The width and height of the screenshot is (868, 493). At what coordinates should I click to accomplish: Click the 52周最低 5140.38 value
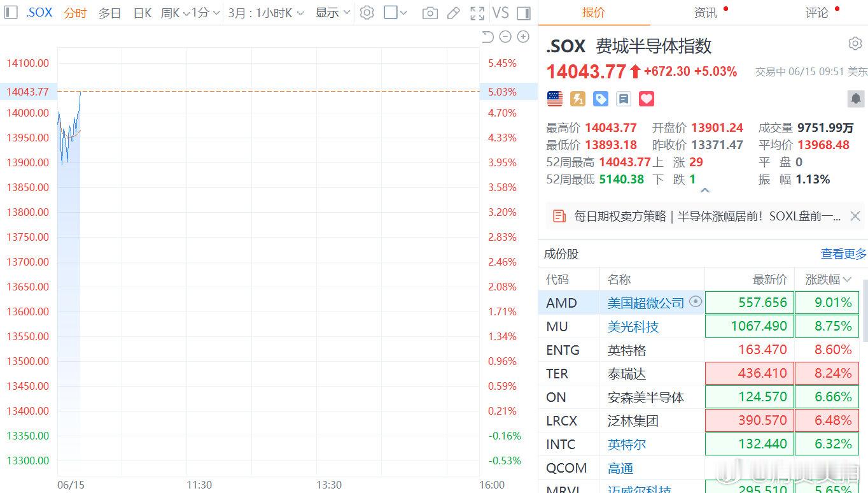[622, 180]
